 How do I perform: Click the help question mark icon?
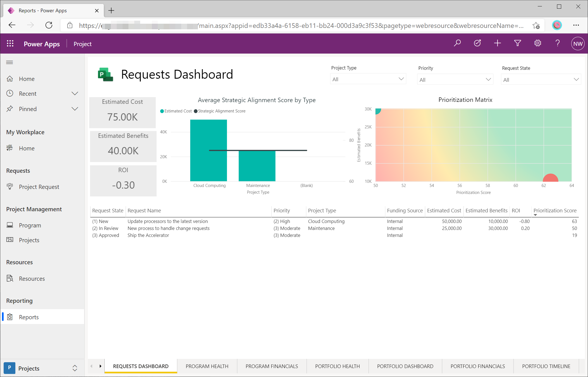coord(557,43)
